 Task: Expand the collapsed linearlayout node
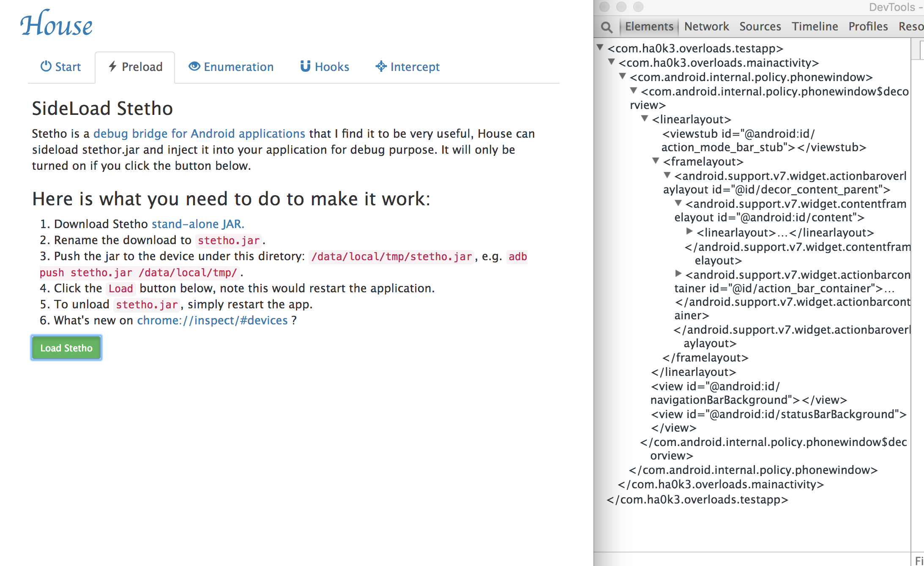click(x=689, y=231)
